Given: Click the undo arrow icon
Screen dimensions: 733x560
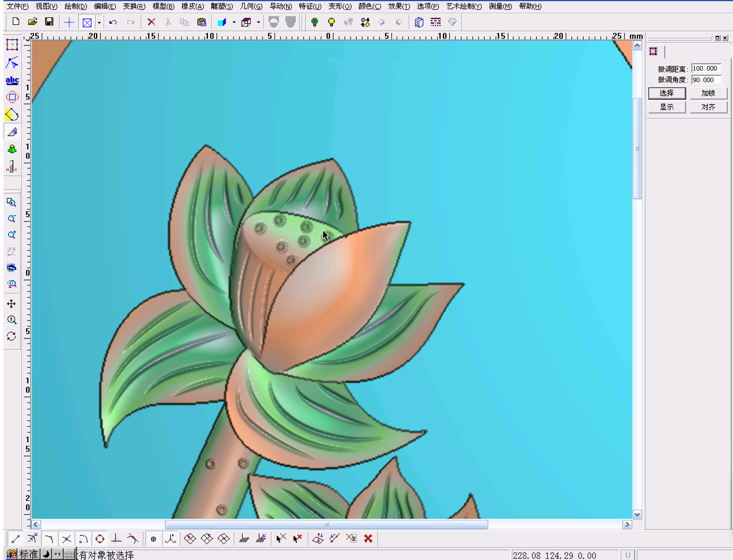Looking at the screenshot, I should (113, 22).
